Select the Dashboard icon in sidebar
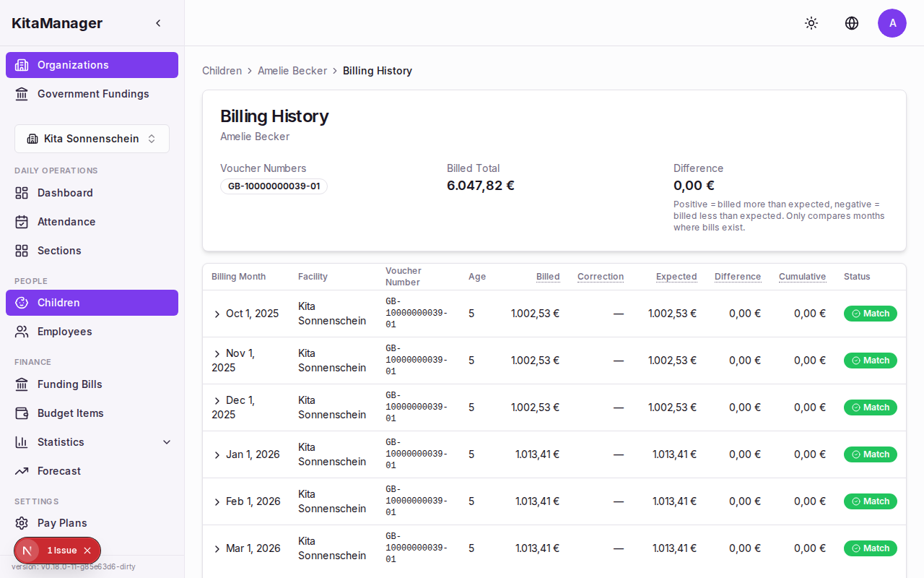The image size is (924, 578). pyautogui.click(x=22, y=192)
